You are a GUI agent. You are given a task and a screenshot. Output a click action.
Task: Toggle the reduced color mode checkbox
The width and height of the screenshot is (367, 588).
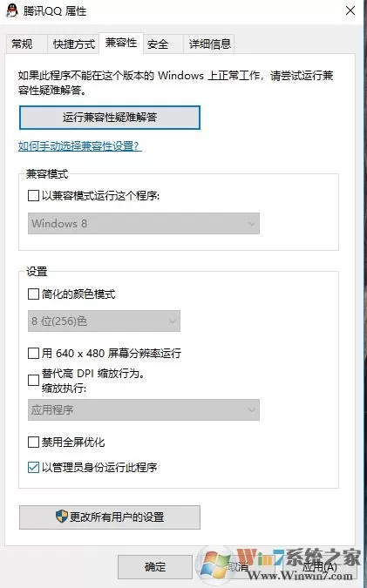point(33,294)
